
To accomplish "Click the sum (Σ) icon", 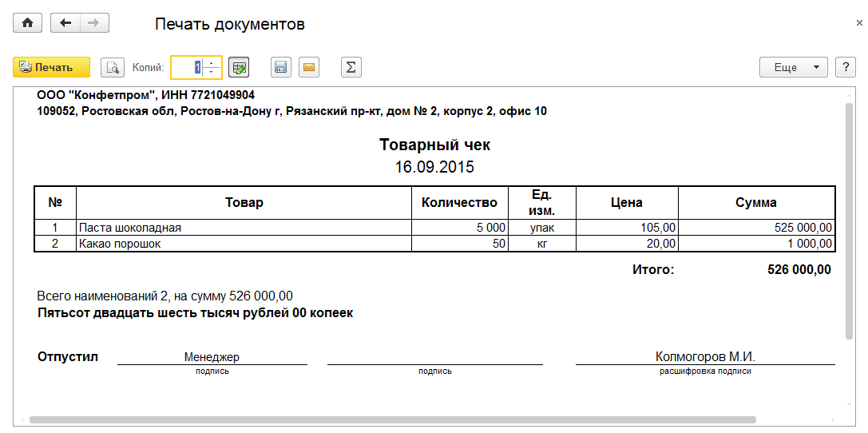I will point(351,68).
